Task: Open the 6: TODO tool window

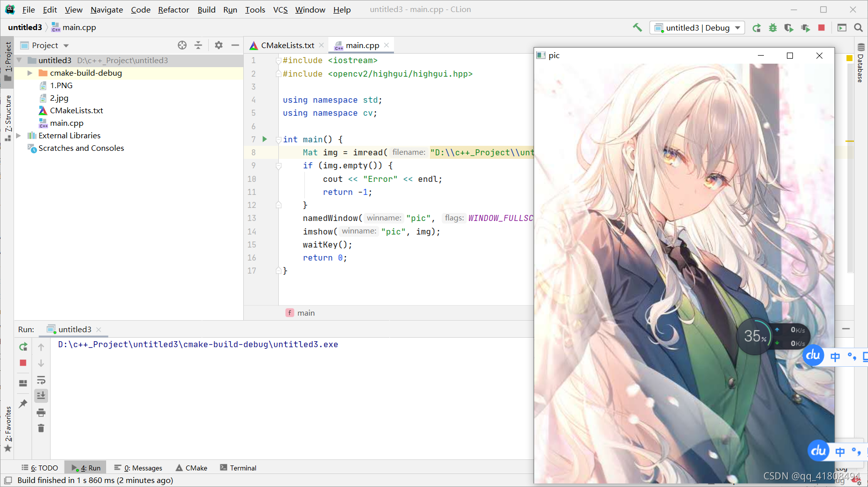Action: point(40,467)
